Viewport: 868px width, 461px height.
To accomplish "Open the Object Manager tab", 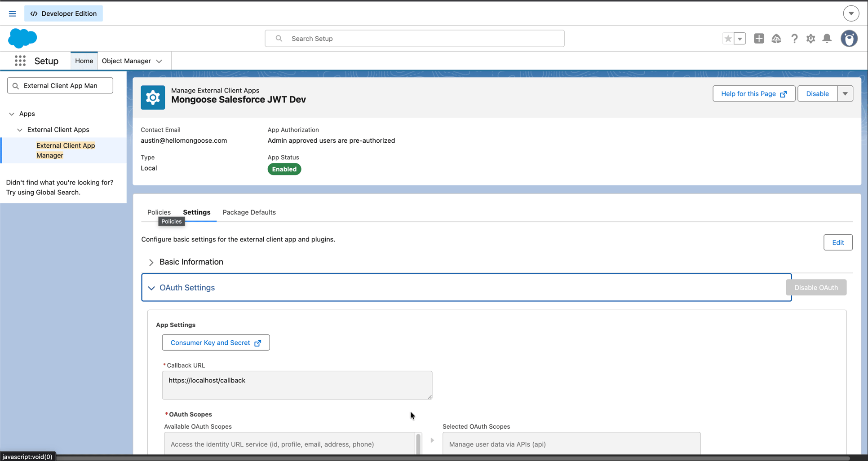I will tap(126, 61).
